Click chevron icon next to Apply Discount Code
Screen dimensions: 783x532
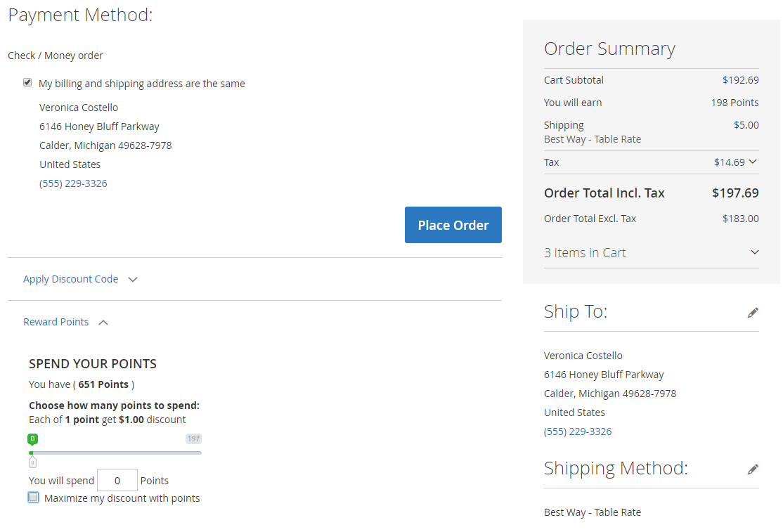point(133,280)
